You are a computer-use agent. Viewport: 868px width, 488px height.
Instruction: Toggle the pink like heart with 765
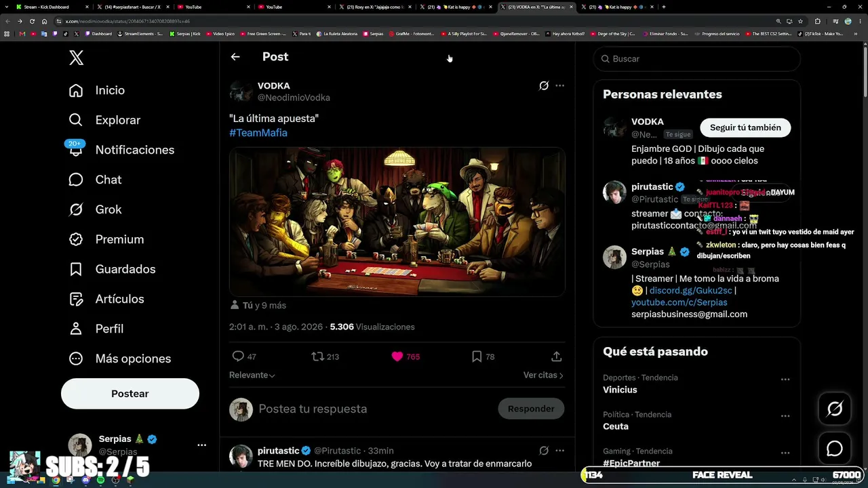(x=397, y=357)
